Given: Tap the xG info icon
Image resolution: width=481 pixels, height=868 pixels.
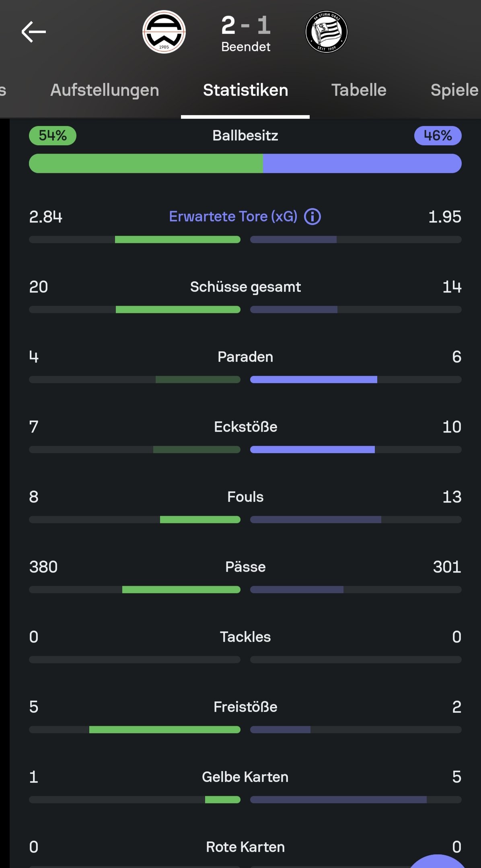Looking at the screenshot, I should tap(312, 216).
